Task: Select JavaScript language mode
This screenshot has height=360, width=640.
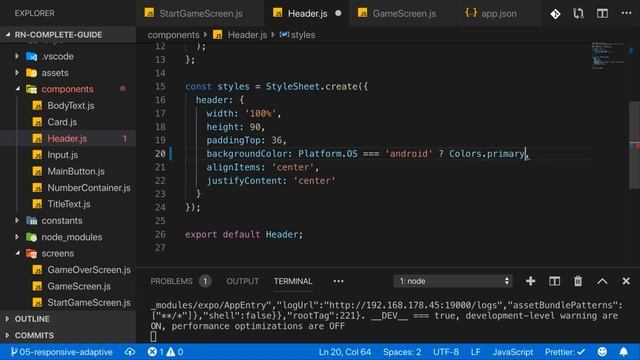Action: click(x=513, y=352)
